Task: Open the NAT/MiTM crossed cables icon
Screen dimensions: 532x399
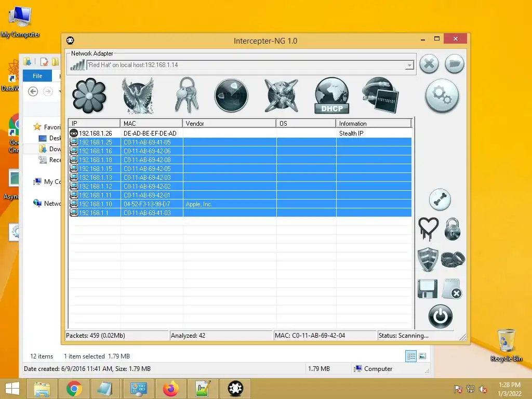Action: point(281,96)
